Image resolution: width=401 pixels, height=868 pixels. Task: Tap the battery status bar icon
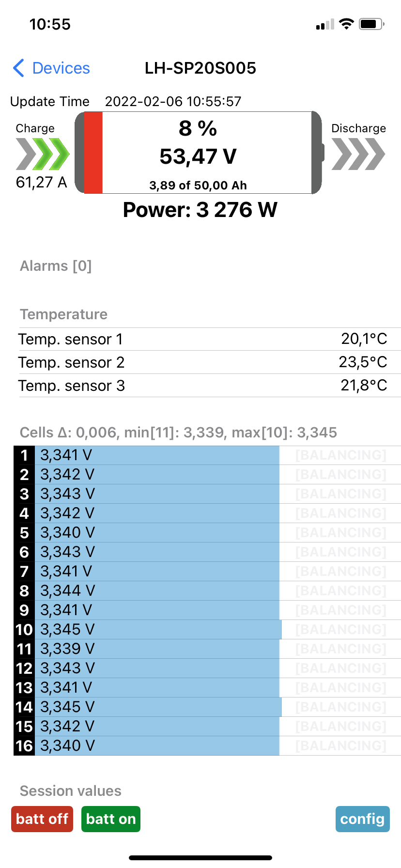pos(371,24)
